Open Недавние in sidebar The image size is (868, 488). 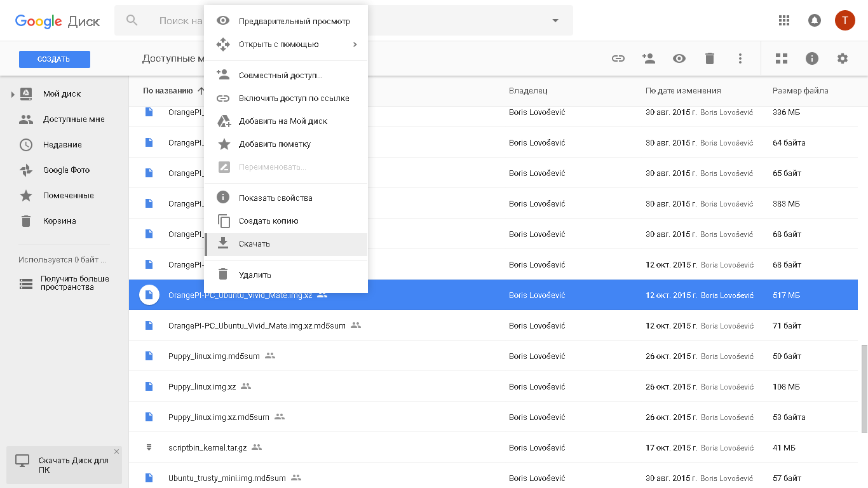[62, 145]
